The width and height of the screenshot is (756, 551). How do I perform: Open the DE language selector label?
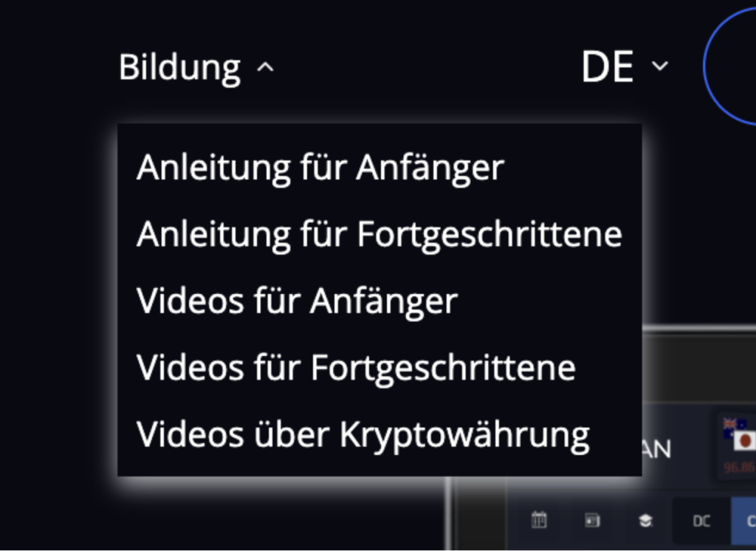pos(607,66)
